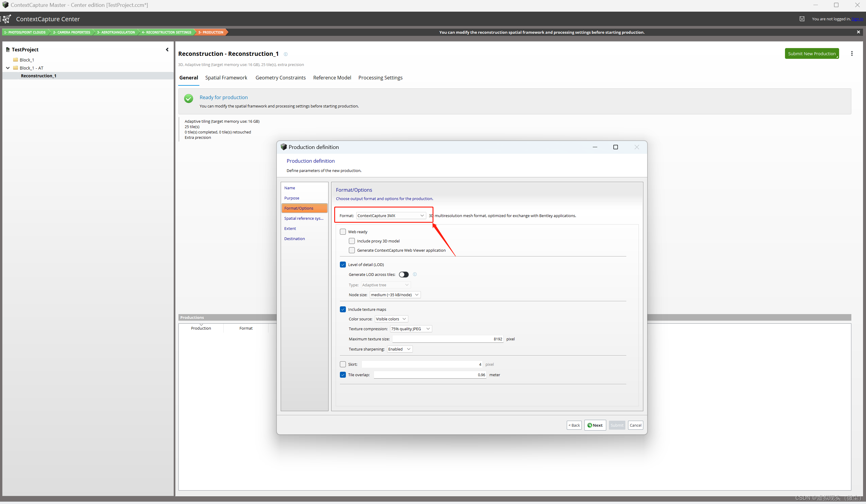
Task: Switch to the Spatial Framework tab
Action: pyautogui.click(x=226, y=78)
